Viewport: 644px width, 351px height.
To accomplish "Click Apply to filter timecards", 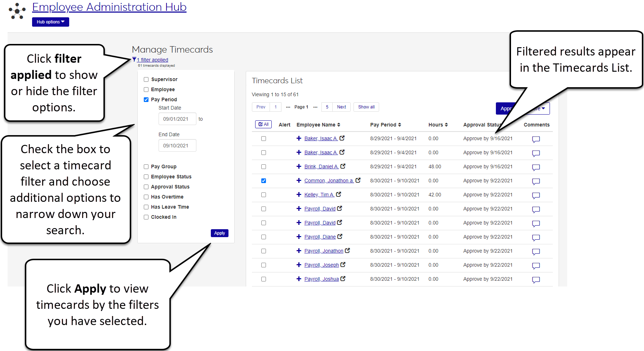I will 219,233.
